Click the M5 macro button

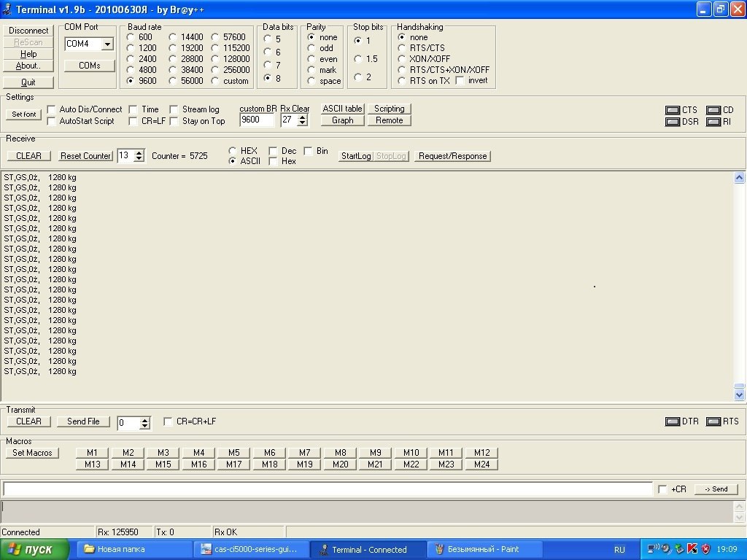(233, 453)
